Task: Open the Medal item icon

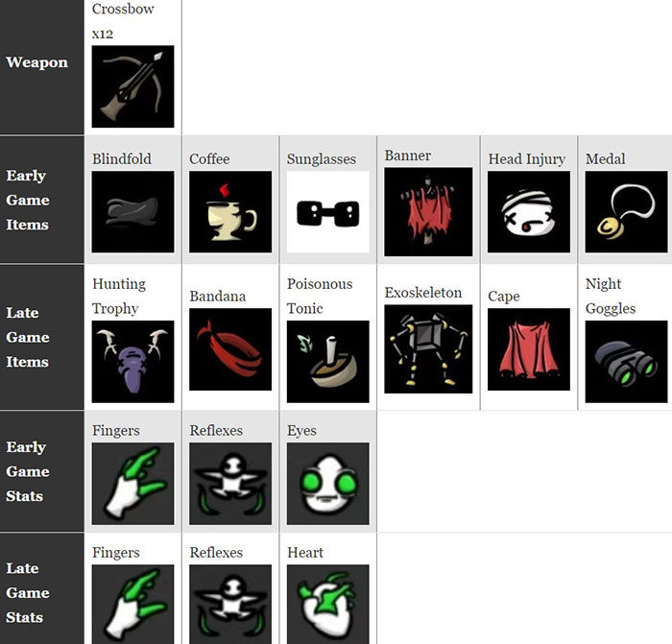Action: (x=626, y=212)
